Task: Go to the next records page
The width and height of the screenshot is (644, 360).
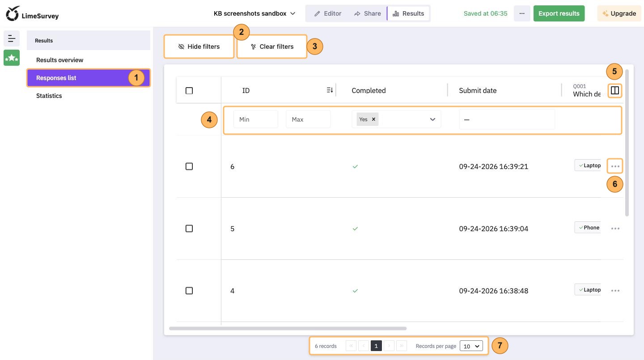Action: [x=389, y=346]
